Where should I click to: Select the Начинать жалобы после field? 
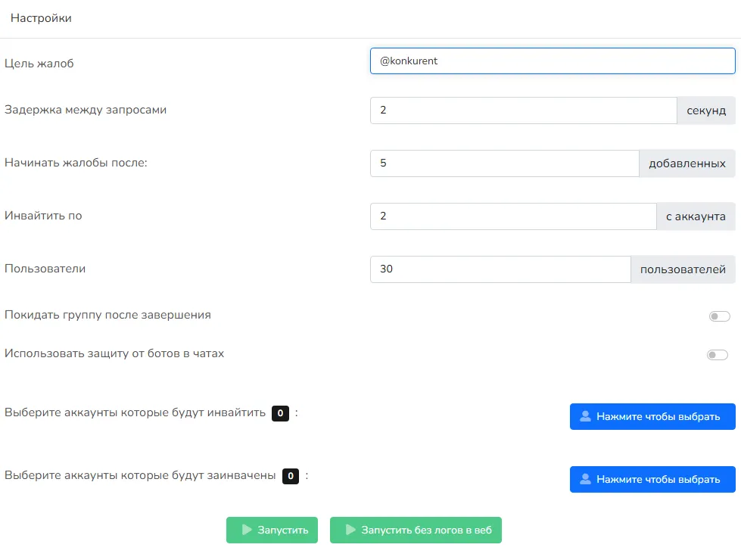[x=504, y=163]
